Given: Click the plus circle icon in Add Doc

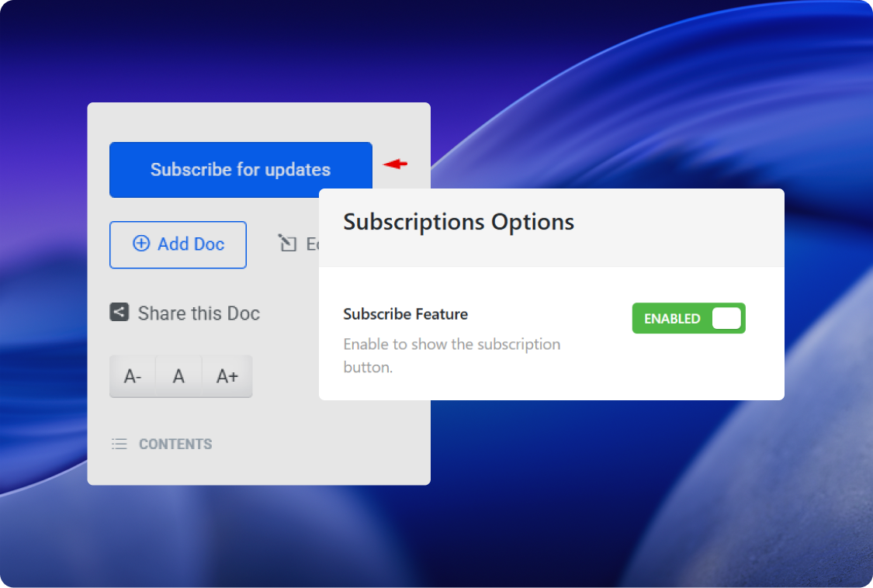Looking at the screenshot, I should 141,244.
